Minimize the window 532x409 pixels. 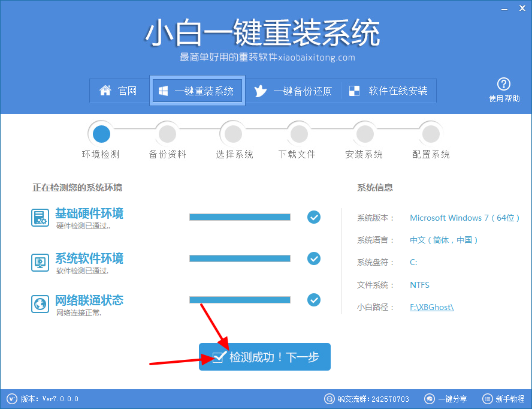click(x=504, y=9)
